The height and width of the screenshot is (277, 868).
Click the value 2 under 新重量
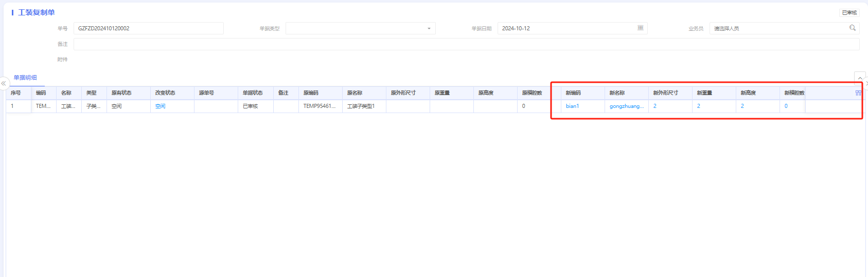[699, 106]
